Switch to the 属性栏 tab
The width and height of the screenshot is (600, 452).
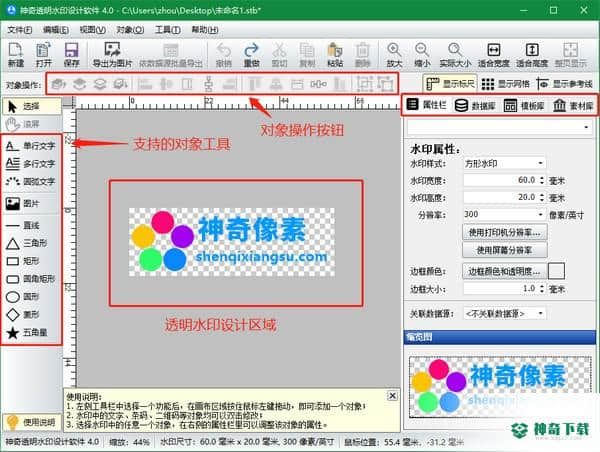tap(427, 104)
